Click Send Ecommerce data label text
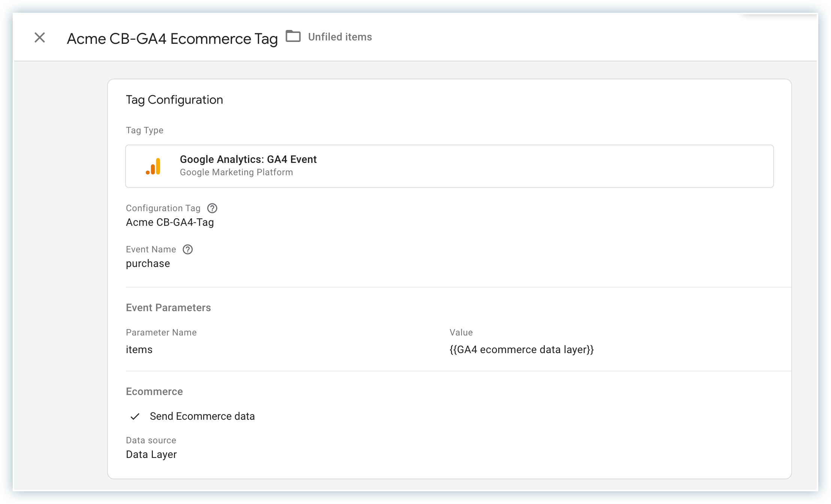Viewport: 831px width, 504px height. [202, 416]
